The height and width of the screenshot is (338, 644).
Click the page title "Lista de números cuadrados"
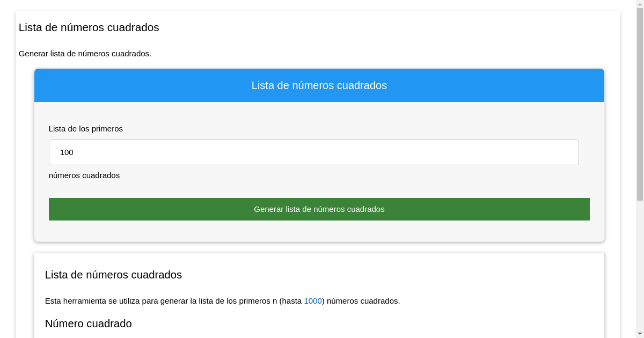click(89, 27)
